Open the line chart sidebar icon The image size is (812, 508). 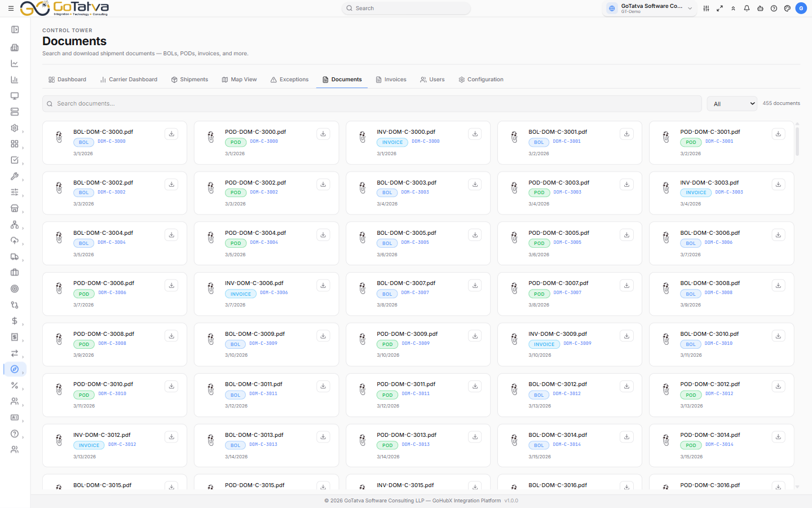(15, 64)
